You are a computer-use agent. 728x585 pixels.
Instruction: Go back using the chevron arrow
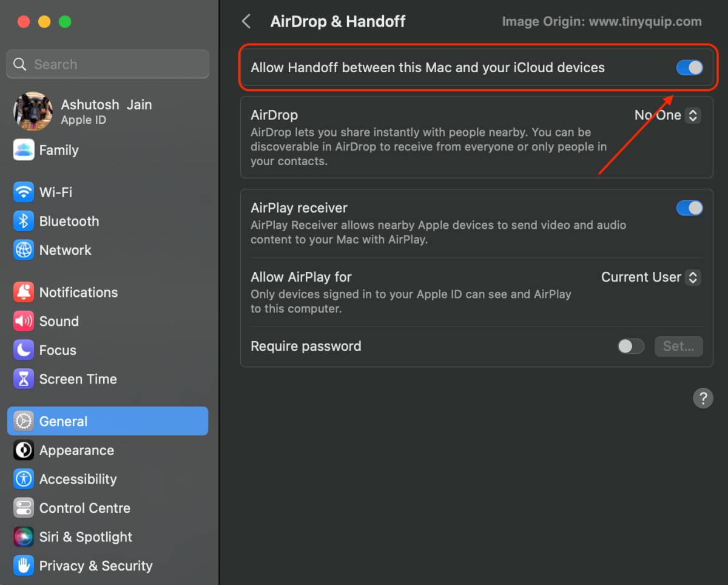pyautogui.click(x=246, y=22)
